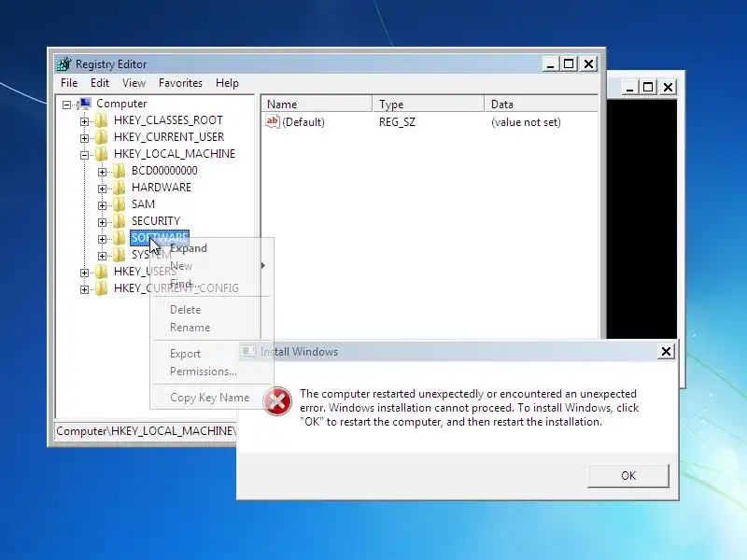Expand the BCD00000000 node
This screenshot has height=560, width=747.
[102, 172]
